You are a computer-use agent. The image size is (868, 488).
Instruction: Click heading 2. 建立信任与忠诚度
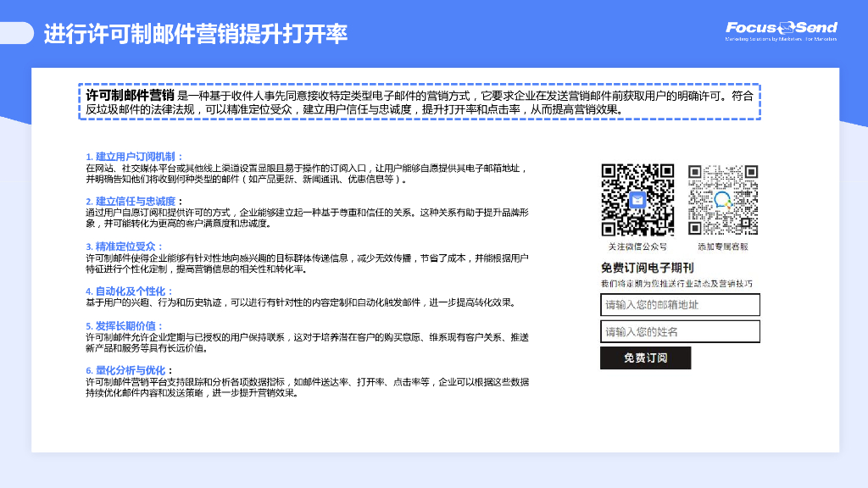[134, 201]
